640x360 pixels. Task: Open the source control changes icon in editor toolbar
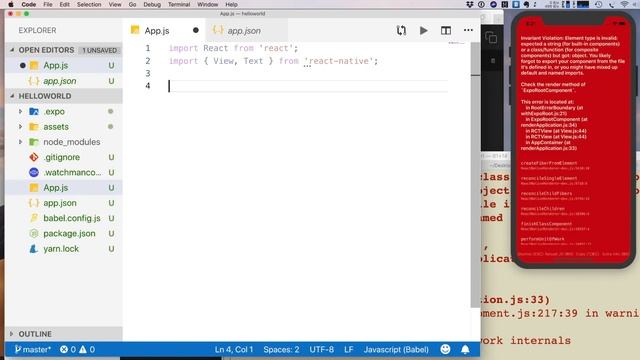(401, 31)
